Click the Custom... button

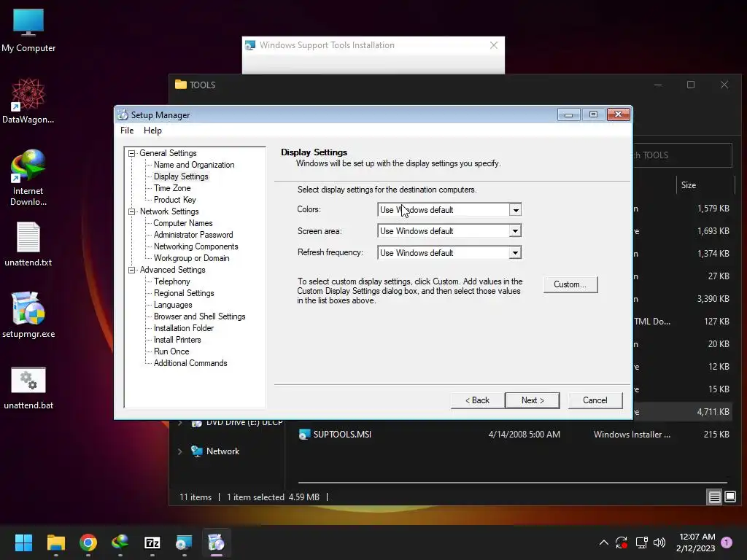click(570, 284)
